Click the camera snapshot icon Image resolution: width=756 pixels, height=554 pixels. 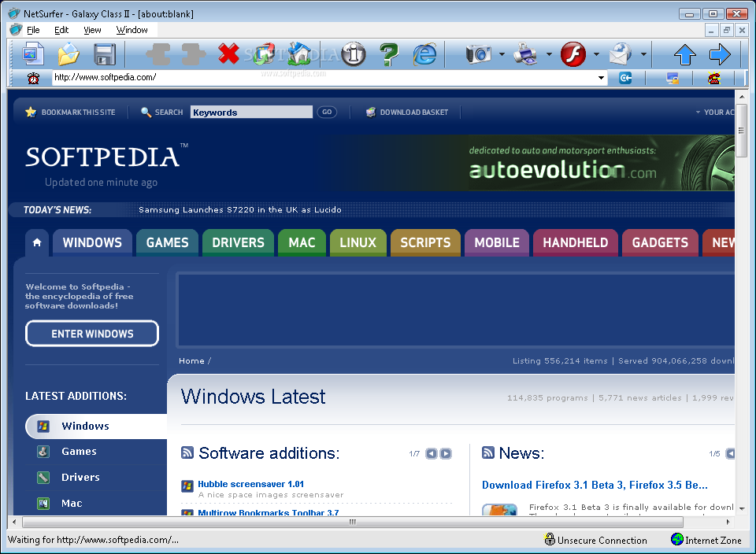(x=478, y=54)
